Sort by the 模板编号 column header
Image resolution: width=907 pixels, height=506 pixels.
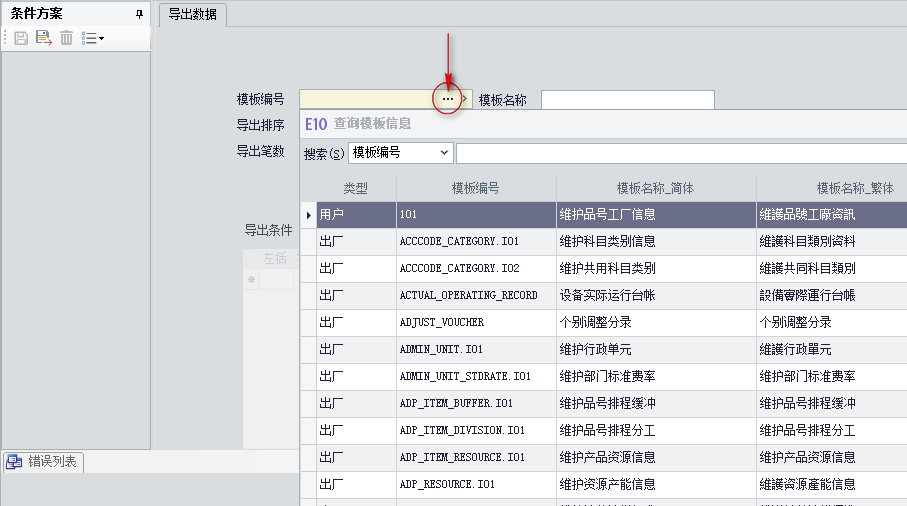pos(476,189)
